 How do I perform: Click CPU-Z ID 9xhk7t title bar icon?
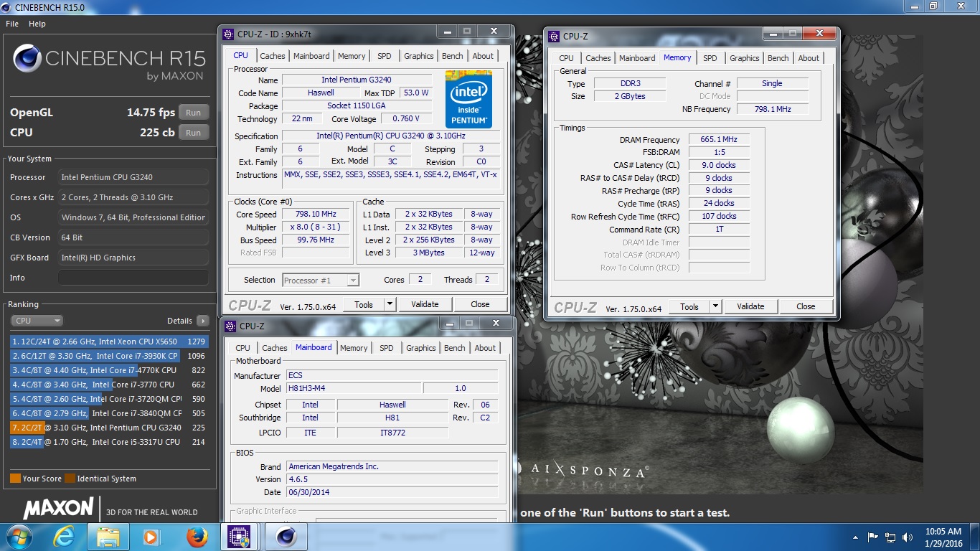pyautogui.click(x=228, y=34)
